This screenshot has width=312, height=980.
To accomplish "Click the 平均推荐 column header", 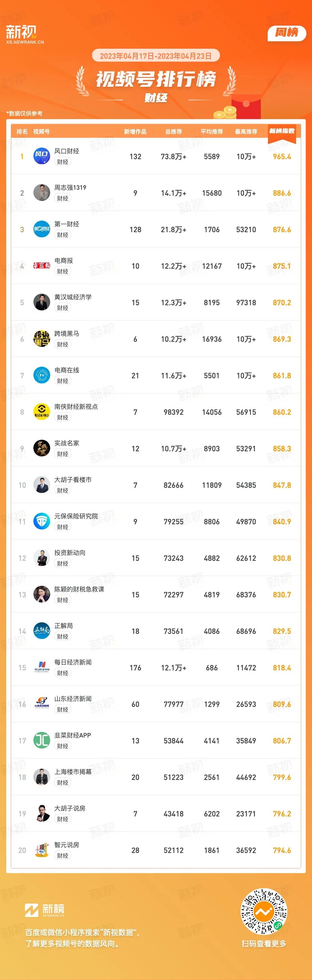I will coord(212,132).
